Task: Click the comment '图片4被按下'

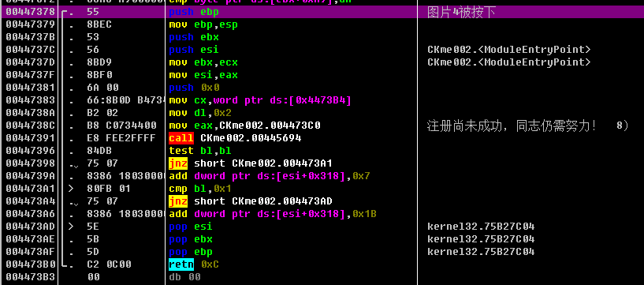Action: tap(461, 13)
